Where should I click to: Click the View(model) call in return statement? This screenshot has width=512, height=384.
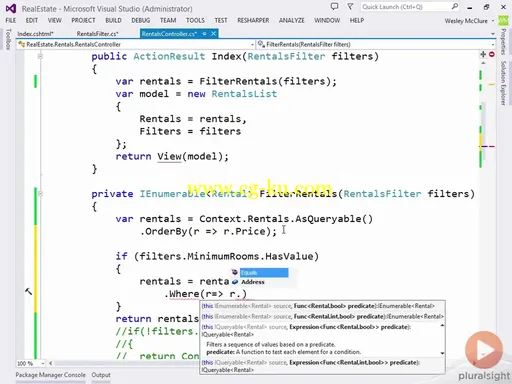point(193,156)
